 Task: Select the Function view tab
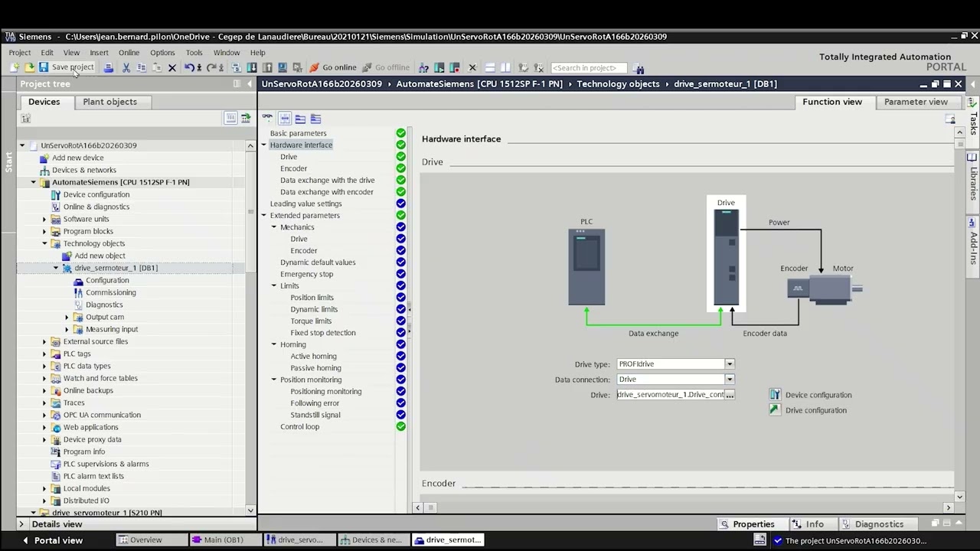(832, 102)
